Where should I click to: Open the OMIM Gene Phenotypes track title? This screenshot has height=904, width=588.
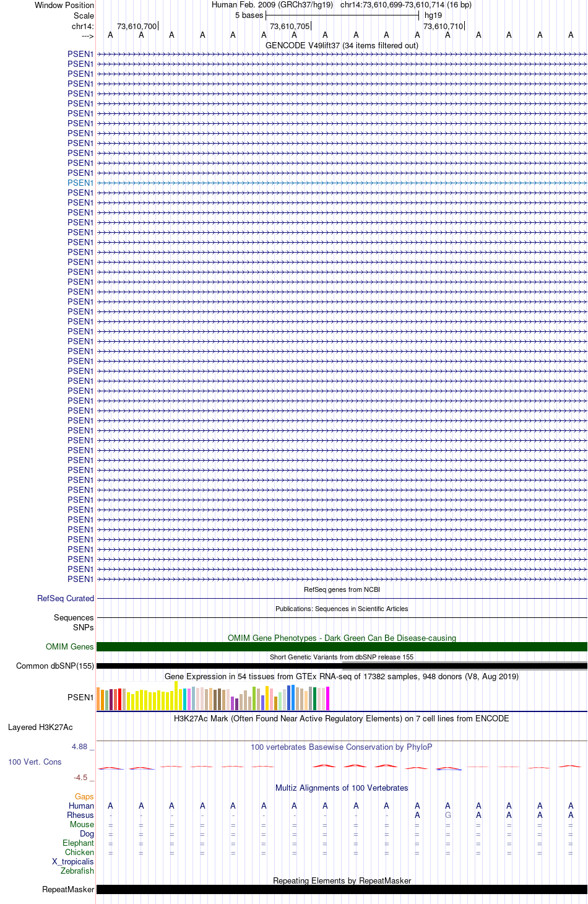(342, 638)
